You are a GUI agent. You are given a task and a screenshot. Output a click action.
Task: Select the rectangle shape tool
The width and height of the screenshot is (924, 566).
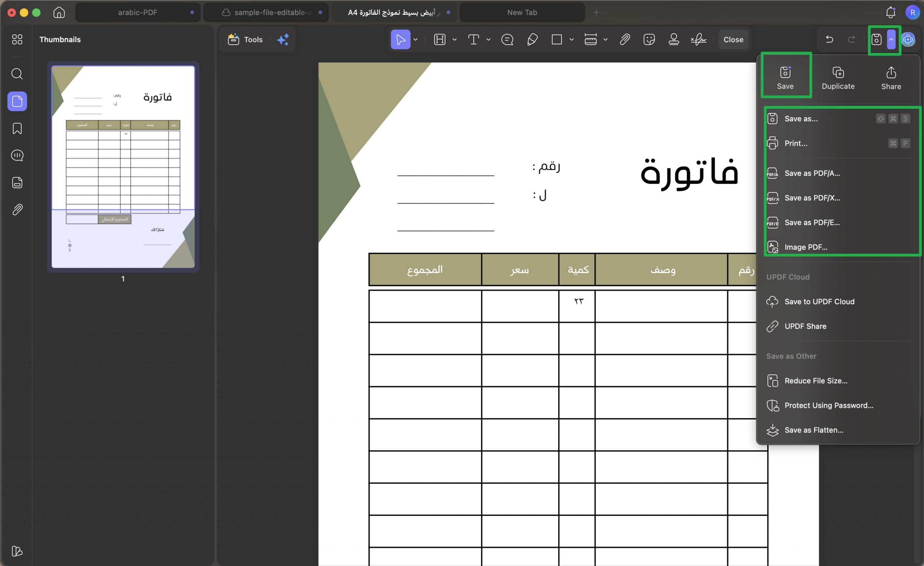(x=557, y=39)
